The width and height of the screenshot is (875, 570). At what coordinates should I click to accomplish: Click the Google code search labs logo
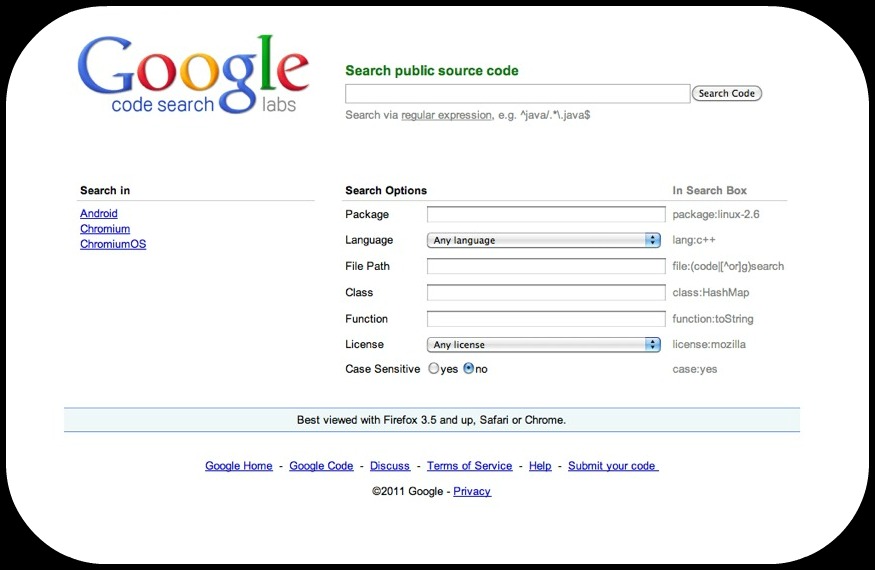(193, 75)
